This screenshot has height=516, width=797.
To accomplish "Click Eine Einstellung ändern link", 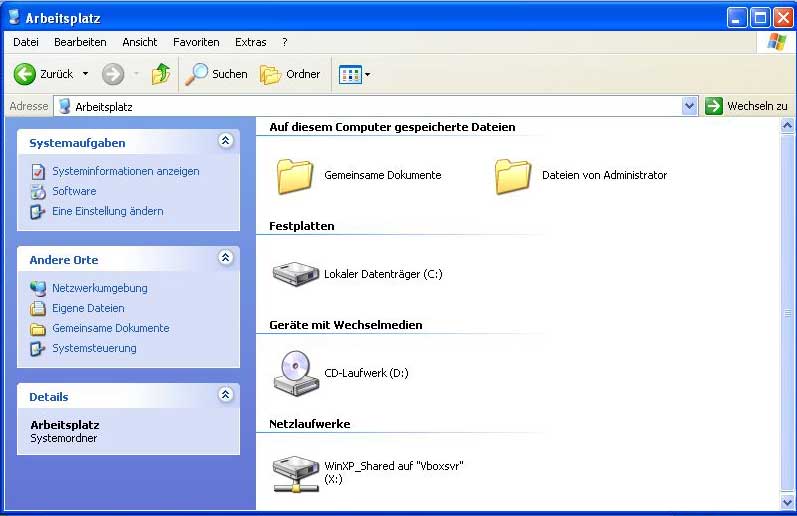I will [x=108, y=211].
